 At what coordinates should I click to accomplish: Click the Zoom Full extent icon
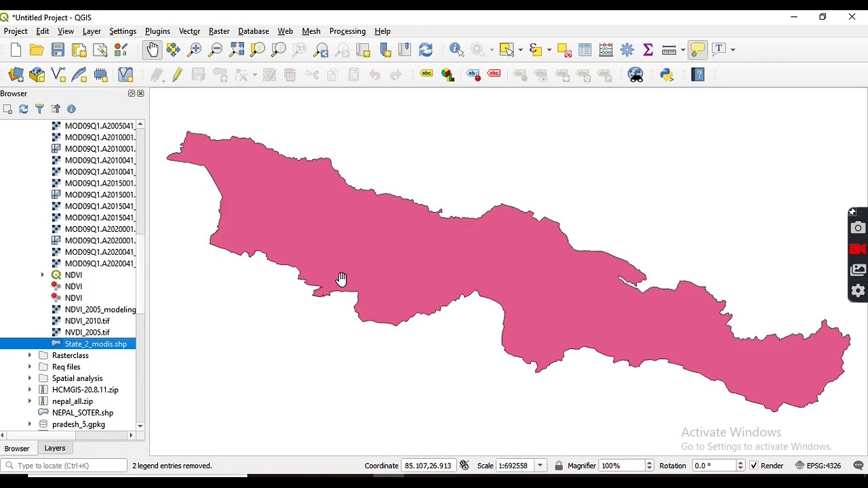[x=237, y=49]
